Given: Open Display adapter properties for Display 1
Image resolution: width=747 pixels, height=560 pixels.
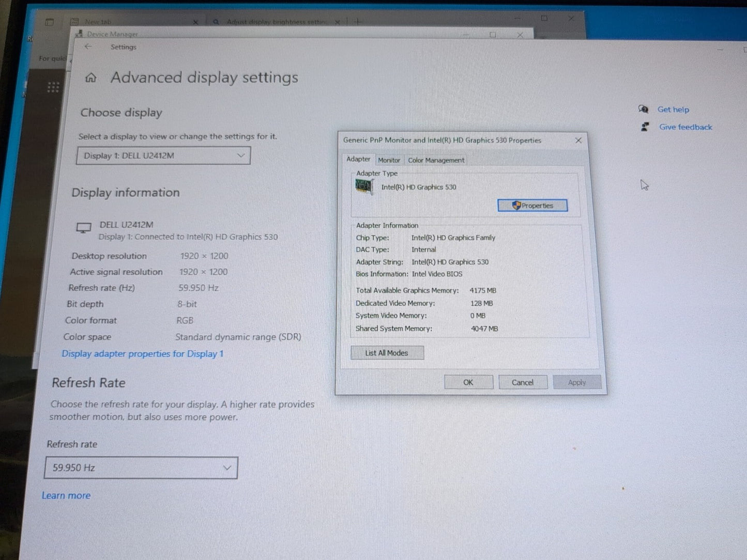Looking at the screenshot, I should click(x=143, y=354).
